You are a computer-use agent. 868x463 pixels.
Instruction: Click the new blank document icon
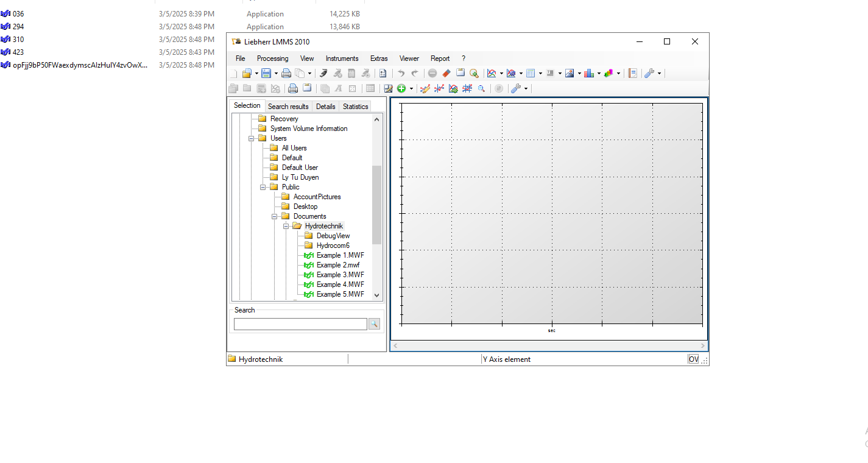click(233, 73)
